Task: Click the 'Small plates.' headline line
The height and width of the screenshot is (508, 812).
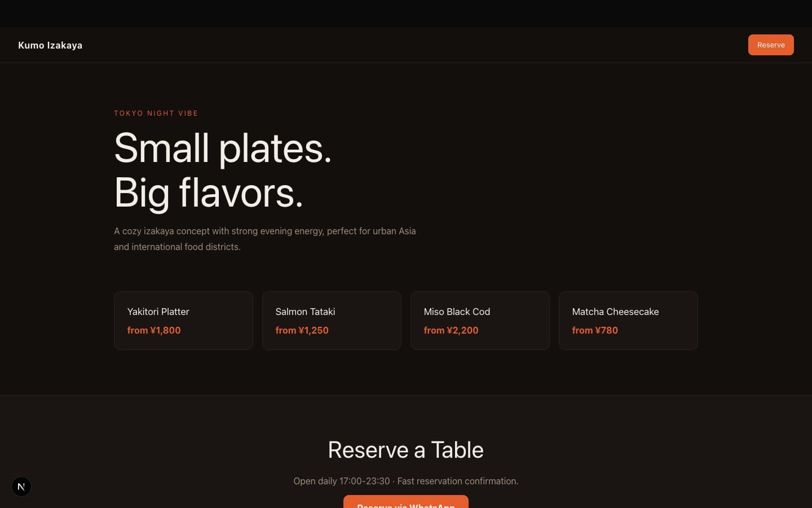Action: (223, 148)
